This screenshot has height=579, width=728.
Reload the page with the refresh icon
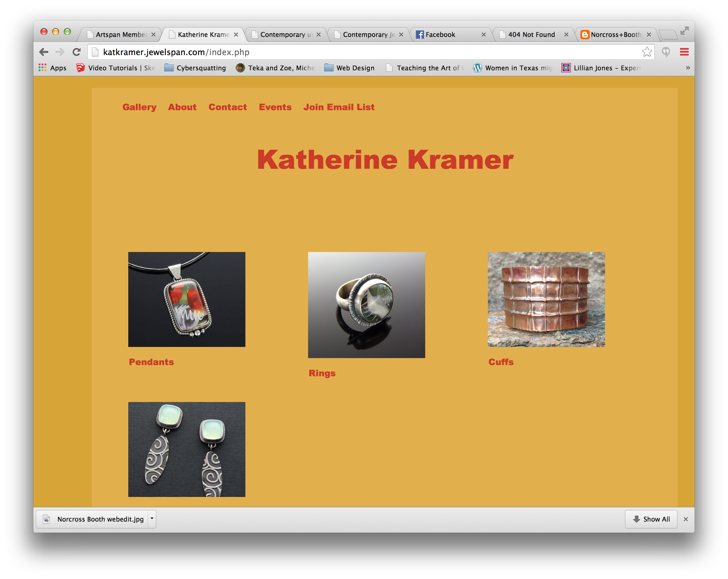tap(77, 52)
